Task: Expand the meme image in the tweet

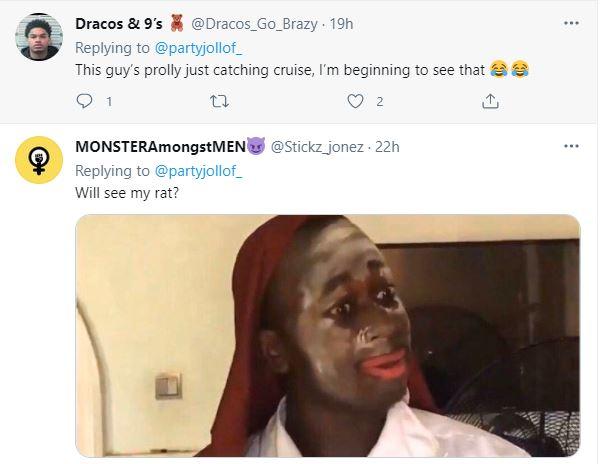Action: click(328, 335)
